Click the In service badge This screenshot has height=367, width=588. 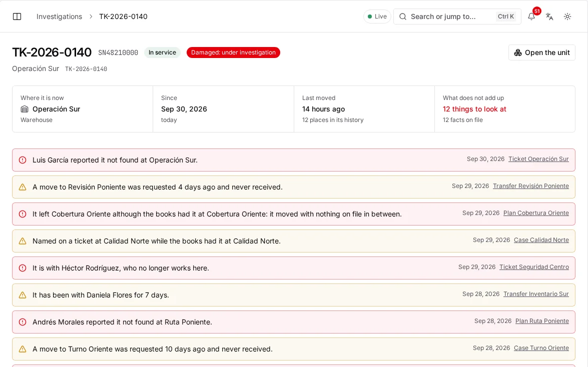point(162,52)
